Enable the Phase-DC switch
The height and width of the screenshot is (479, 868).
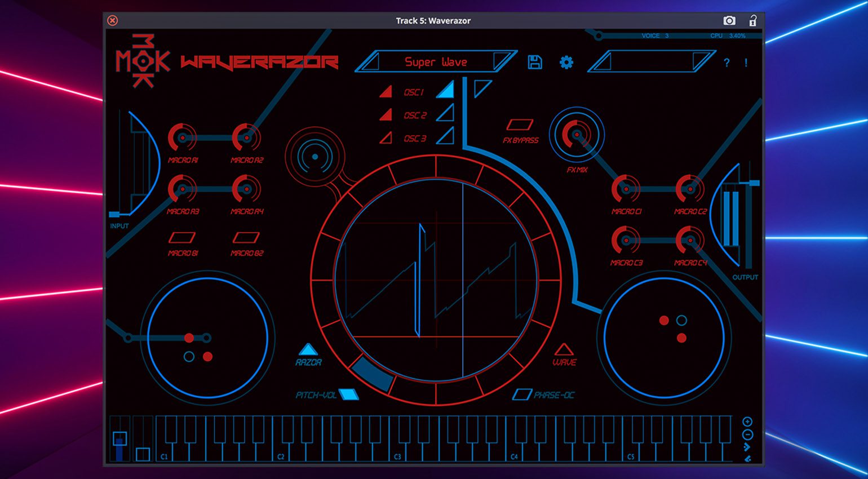(x=522, y=394)
